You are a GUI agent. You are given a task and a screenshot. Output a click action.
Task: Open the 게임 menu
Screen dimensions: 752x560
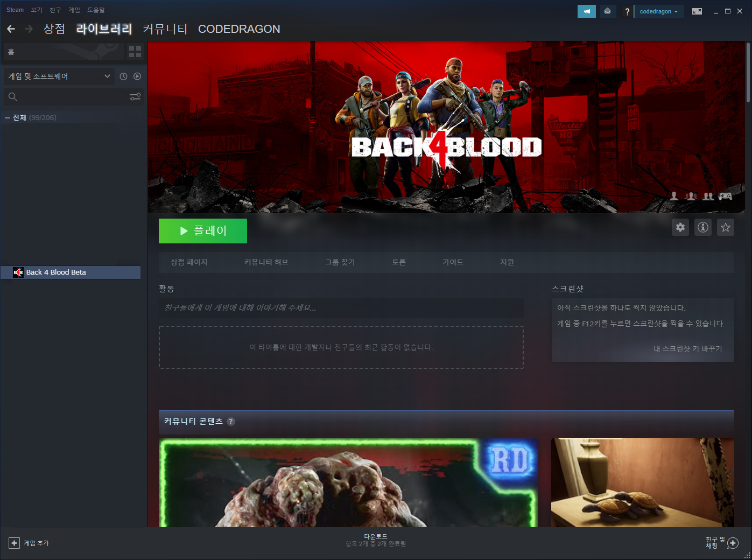[74, 10]
